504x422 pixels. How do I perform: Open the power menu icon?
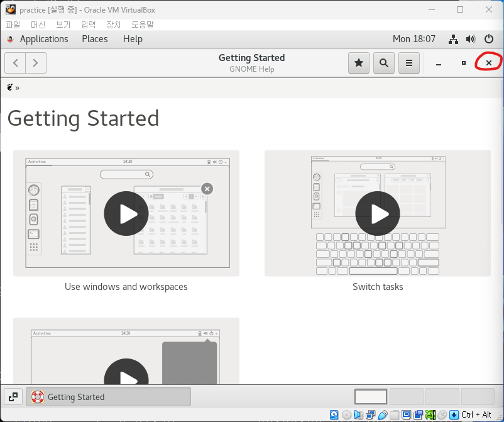488,39
